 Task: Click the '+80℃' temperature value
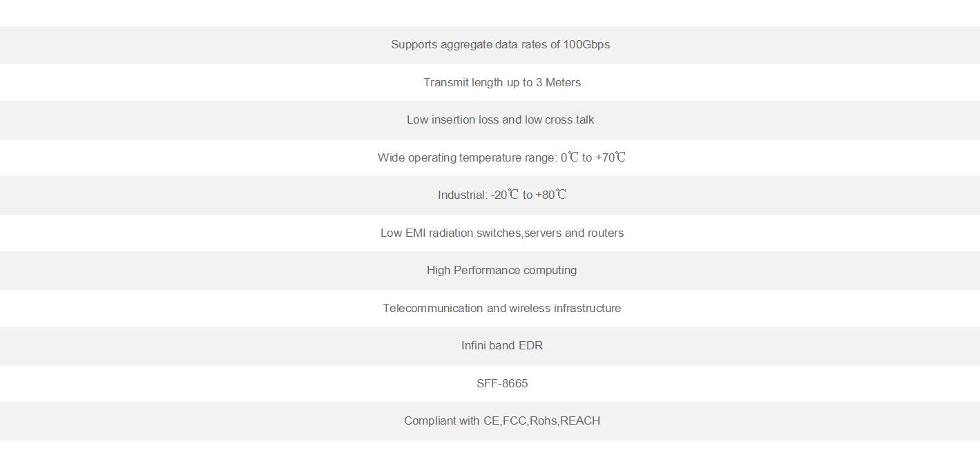point(551,195)
